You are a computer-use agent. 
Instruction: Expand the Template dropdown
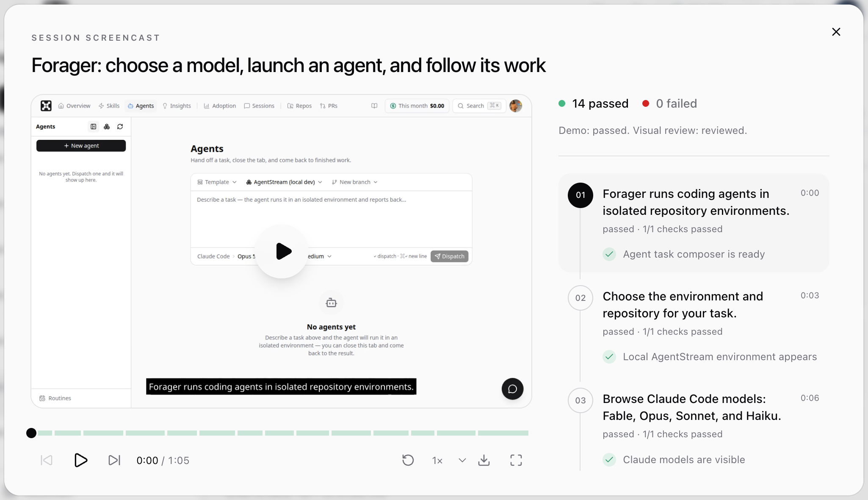217,182
